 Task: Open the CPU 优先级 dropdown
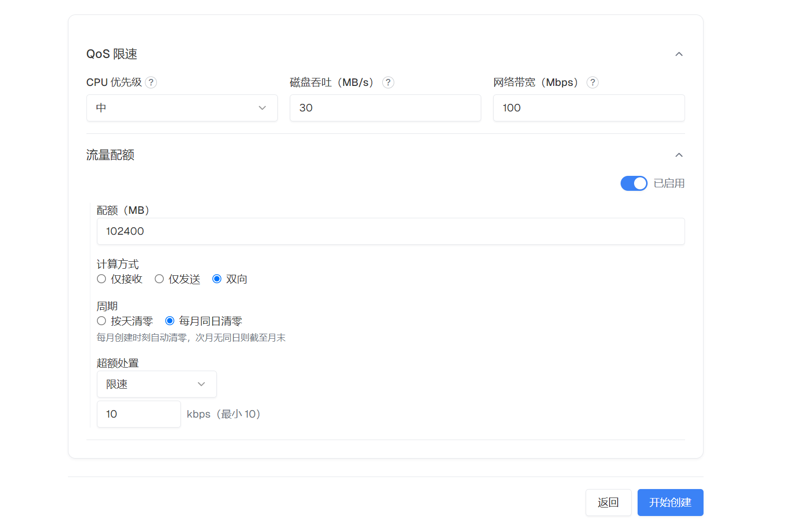[182, 108]
